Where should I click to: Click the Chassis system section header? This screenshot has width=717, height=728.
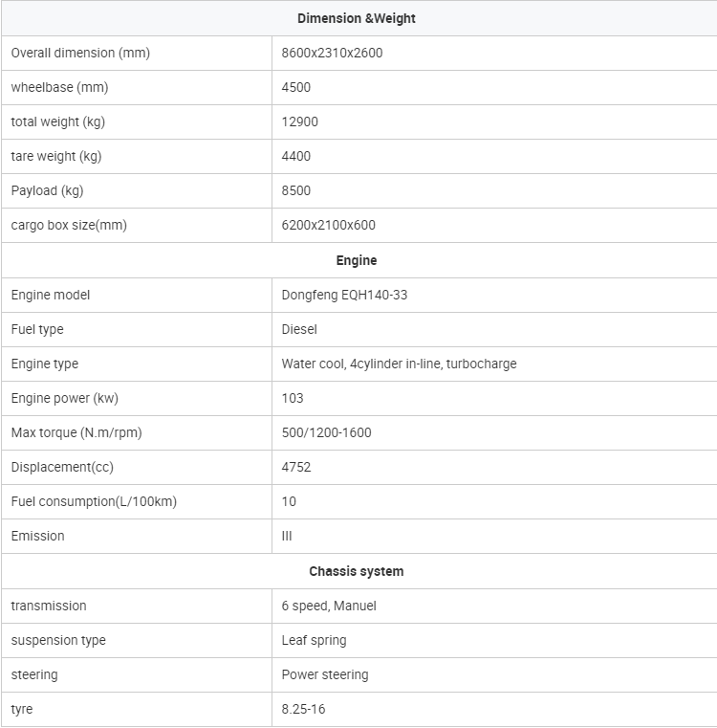point(357,571)
